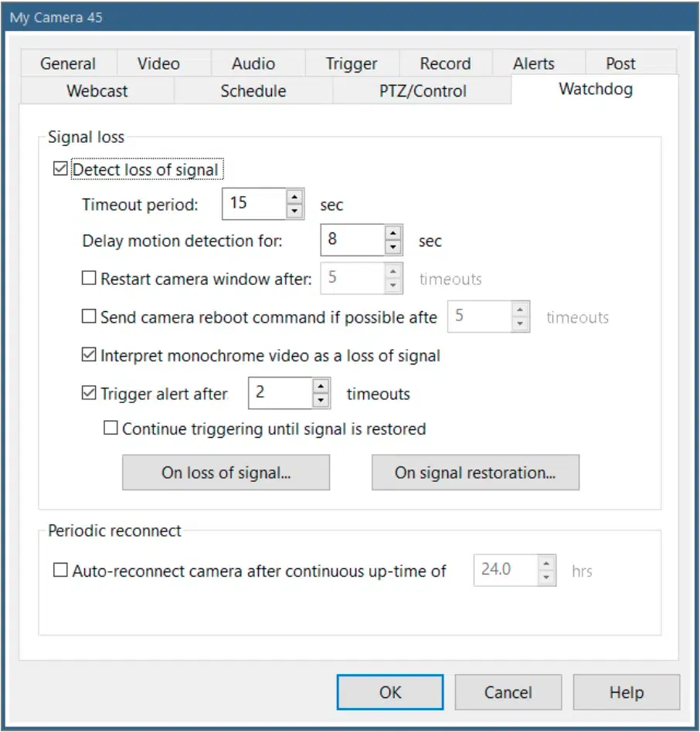Enable Auto-reconnect camera after continuous up-time
This screenshot has height=732, width=700.
point(60,571)
